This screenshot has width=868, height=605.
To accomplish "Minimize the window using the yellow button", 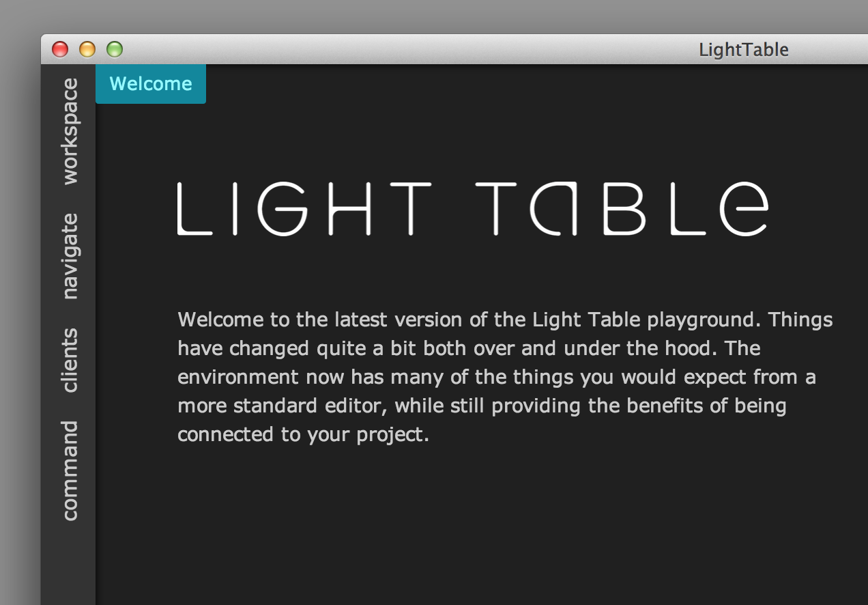I will [87, 49].
